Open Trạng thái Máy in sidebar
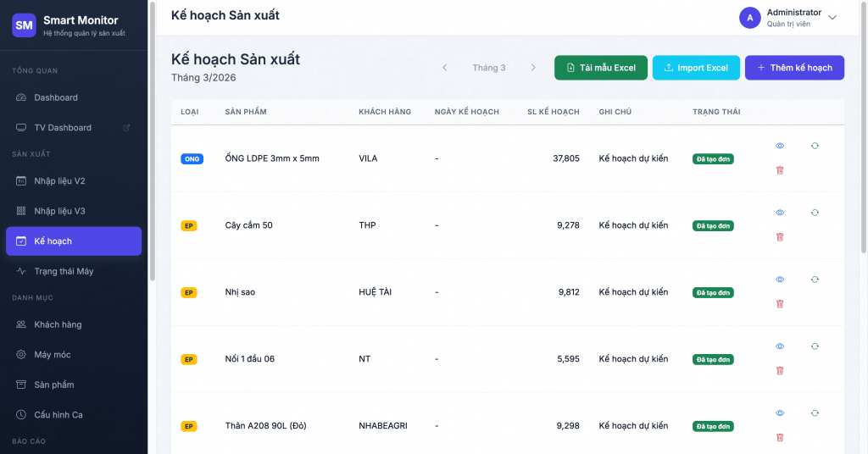The width and height of the screenshot is (868, 454). [64, 271]
